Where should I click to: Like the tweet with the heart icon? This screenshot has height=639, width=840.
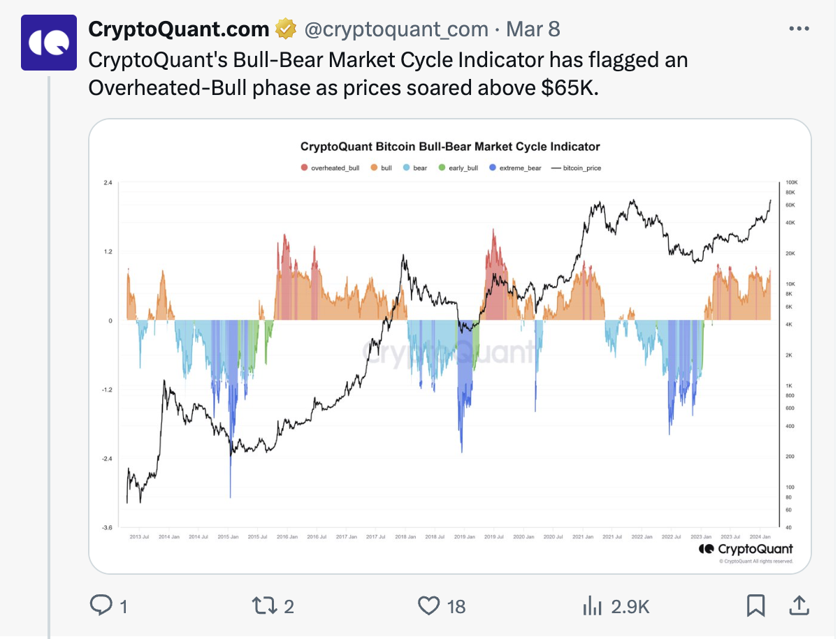pos(428,605)
